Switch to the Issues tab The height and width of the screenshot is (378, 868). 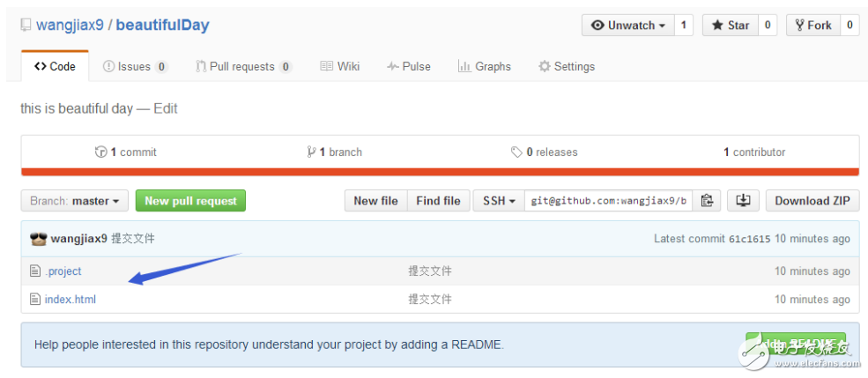click(134, 66)
